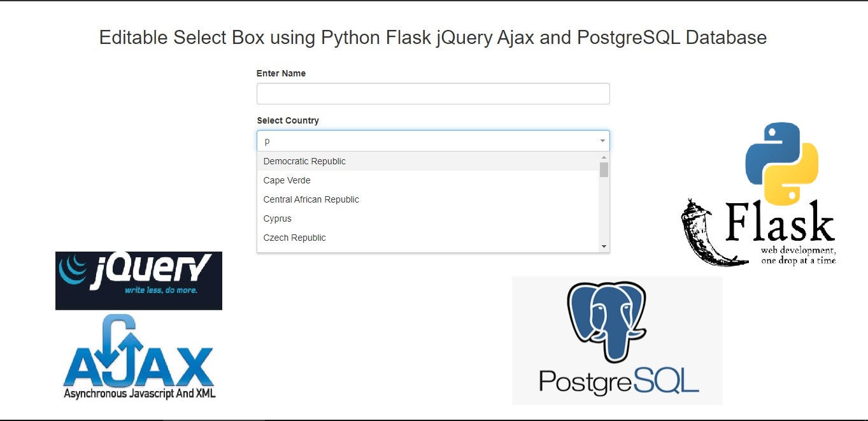Click the page title heading
This screenshot has height=421, width=868.
pyautogui.click(x=432, y=38)
